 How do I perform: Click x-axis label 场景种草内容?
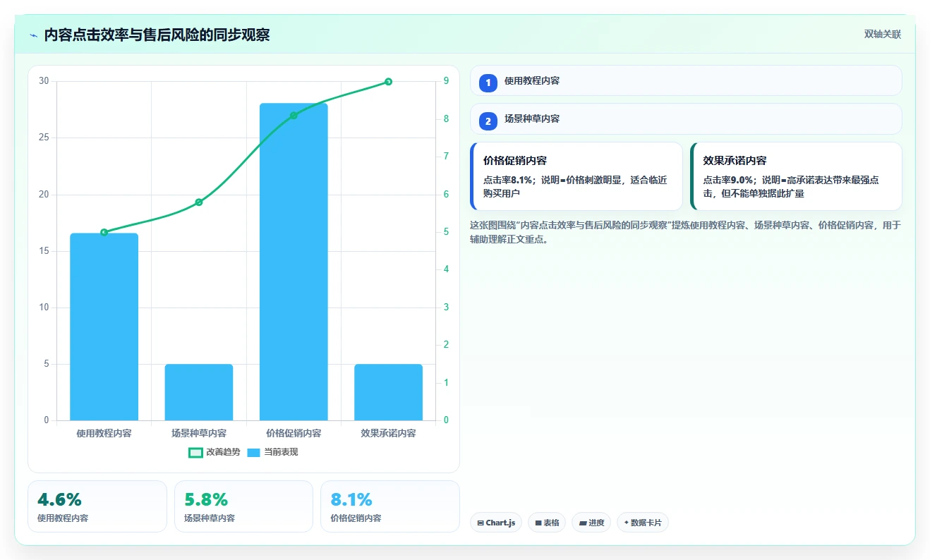click(199, 433)
